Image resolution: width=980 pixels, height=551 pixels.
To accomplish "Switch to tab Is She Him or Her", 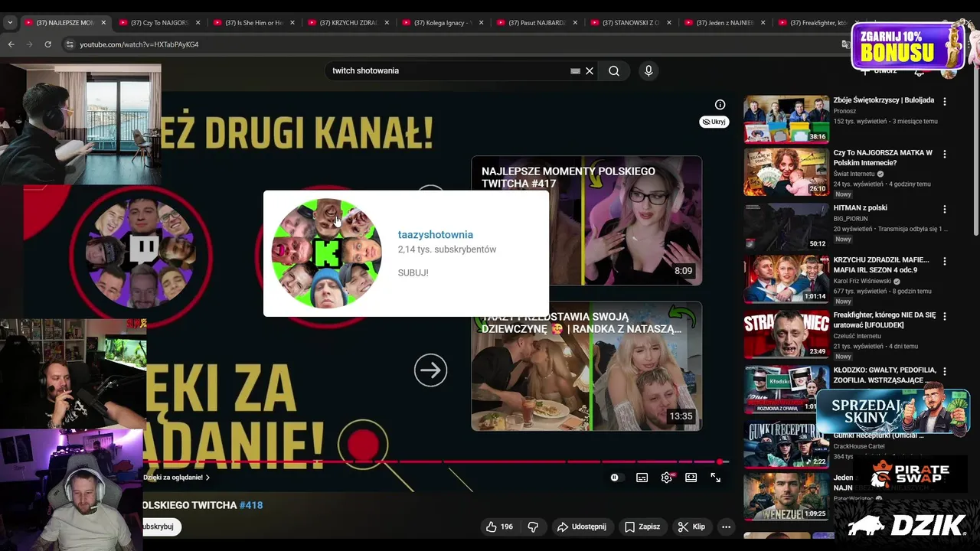I will click(253, 22).
